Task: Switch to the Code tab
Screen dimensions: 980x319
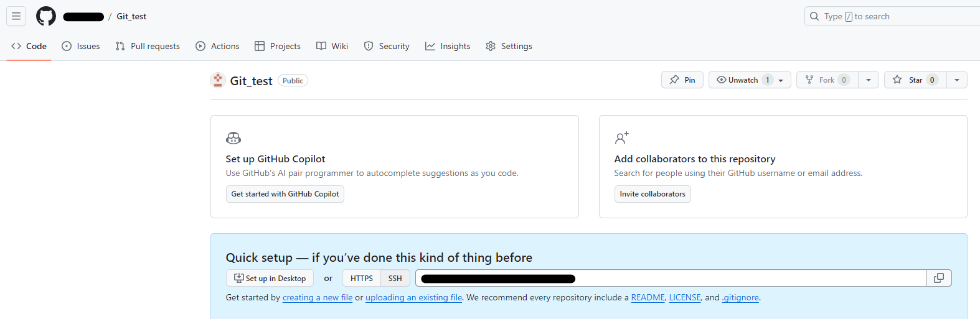Action: (x=29, y=46)
